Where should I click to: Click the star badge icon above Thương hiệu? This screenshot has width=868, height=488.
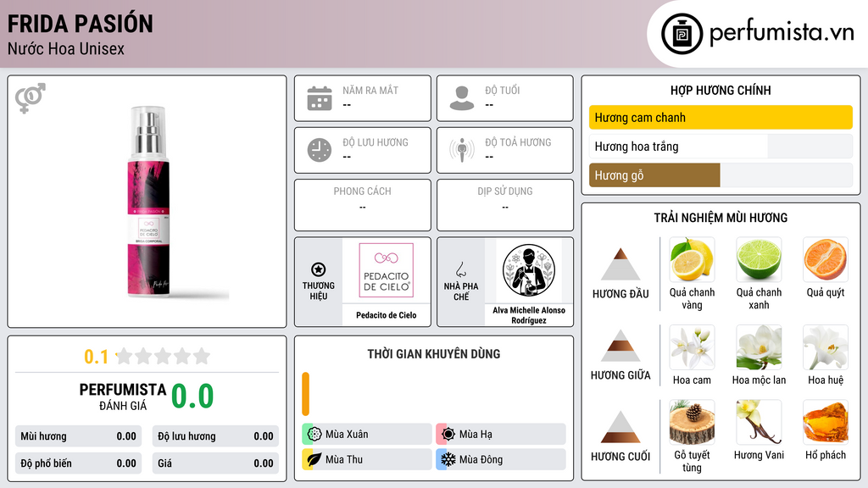tap(319, 269)
